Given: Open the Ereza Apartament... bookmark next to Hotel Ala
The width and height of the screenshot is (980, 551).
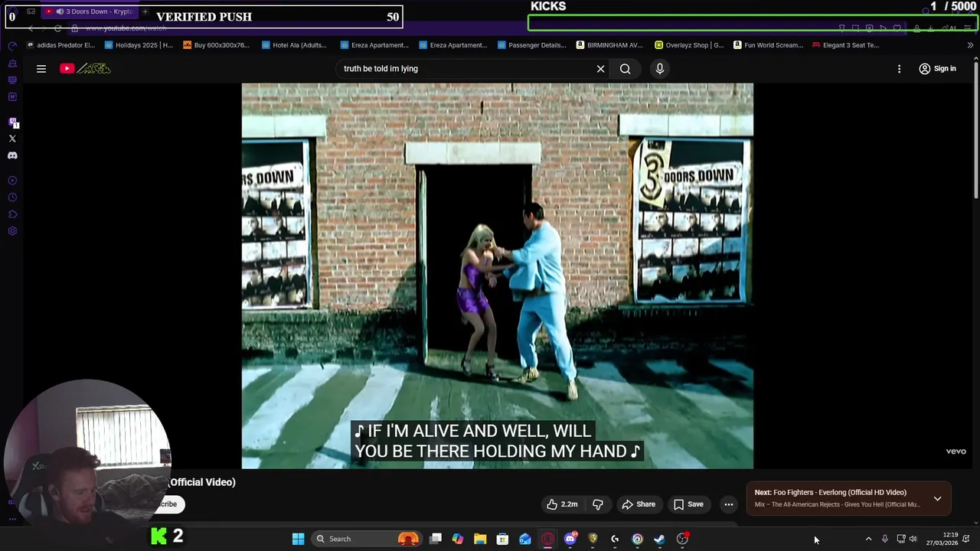Looking at the screenshot, I should [374, 45].
